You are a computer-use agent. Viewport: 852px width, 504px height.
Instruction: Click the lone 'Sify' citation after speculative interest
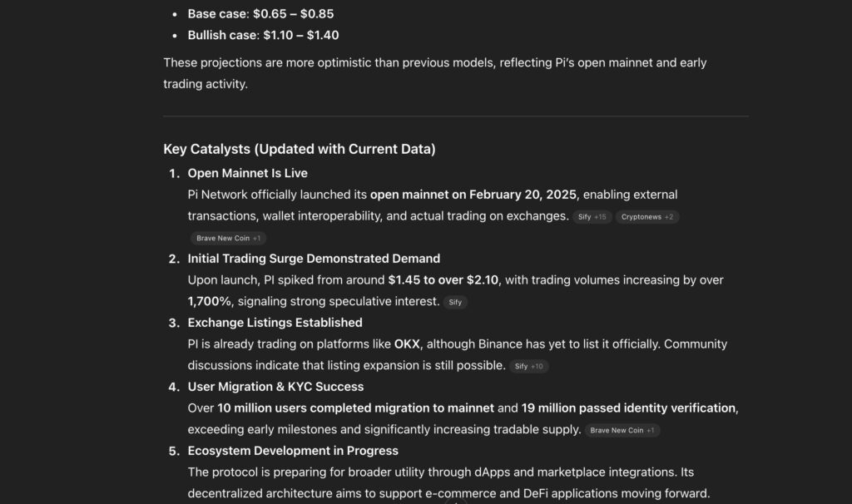tap(455, 303)
